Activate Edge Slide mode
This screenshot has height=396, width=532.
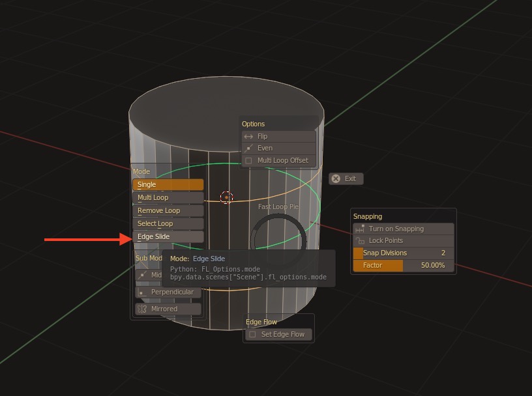(x=168, y=236)
